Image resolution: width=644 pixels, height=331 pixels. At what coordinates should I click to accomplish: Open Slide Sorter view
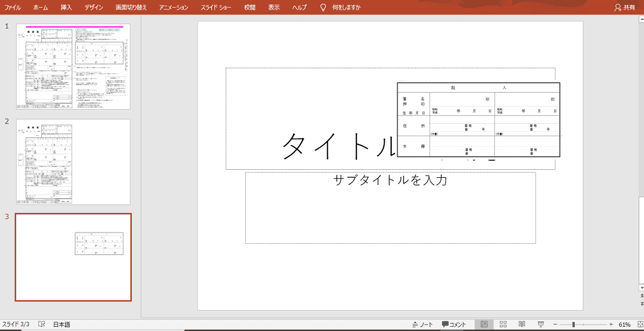[x=503, y=325]
